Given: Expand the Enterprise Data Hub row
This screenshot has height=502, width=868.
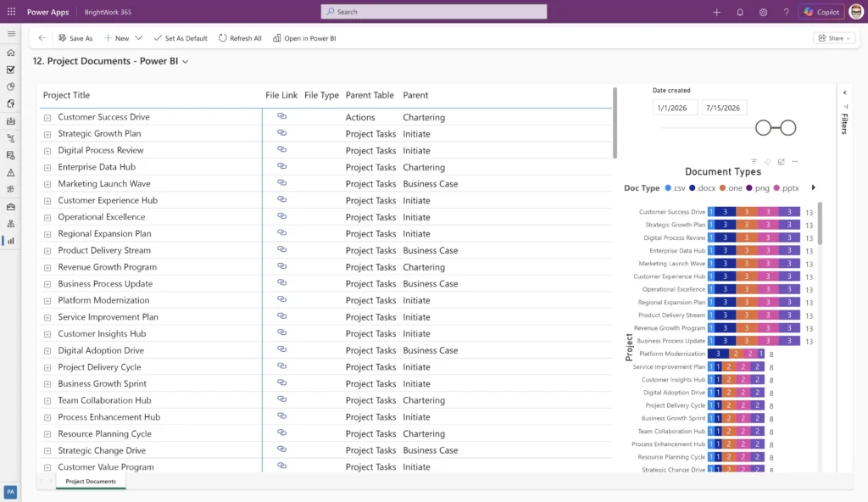Looking at the screenshot, I should point(47,167).
